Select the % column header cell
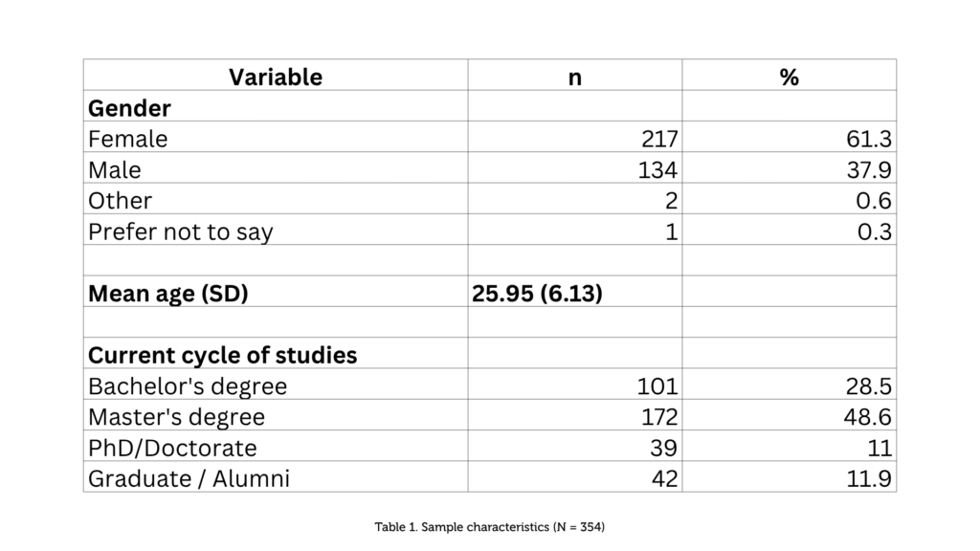 click(790, 75)
